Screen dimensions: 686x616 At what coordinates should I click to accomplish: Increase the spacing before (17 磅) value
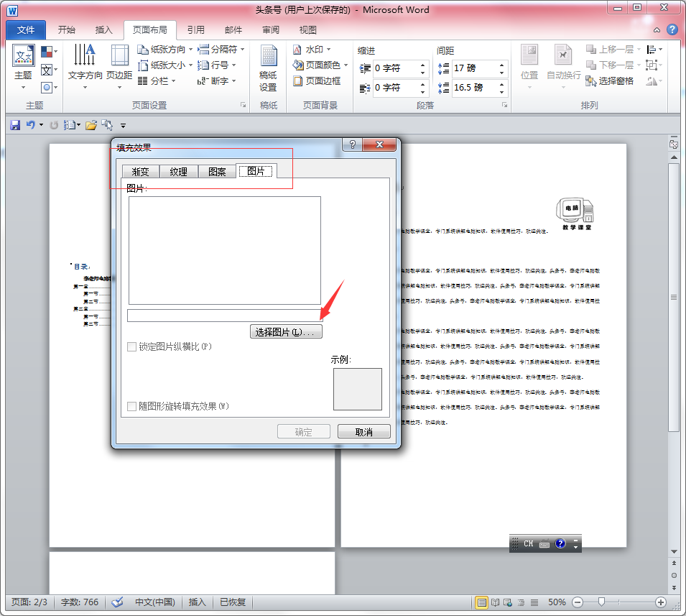pos(502,64)
